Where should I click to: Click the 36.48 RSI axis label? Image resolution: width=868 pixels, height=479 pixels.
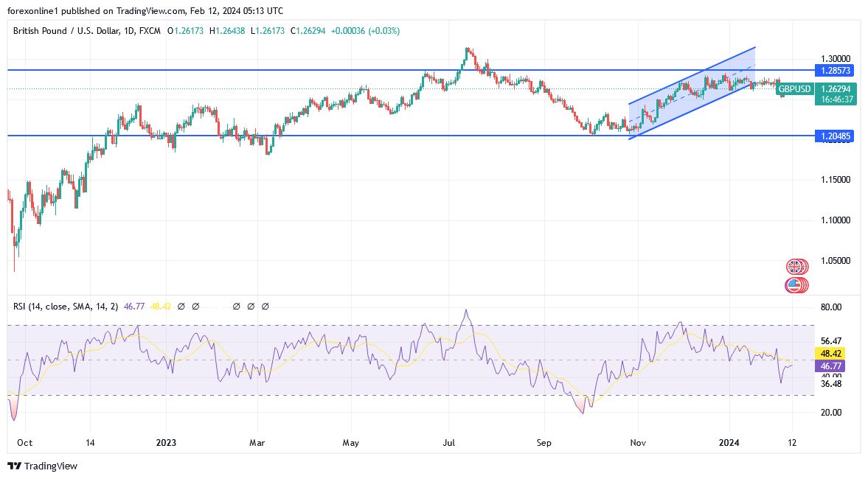(831, 384)
